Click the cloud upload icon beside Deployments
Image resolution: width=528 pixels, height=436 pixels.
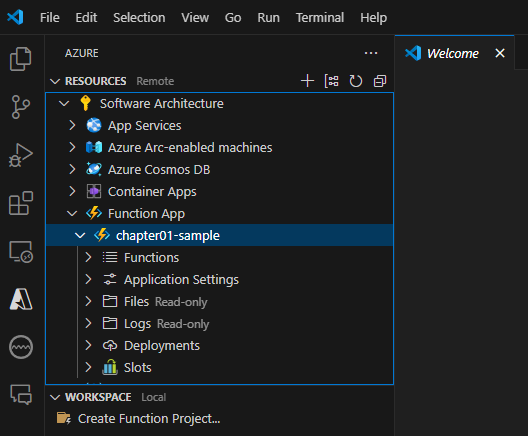tap(110, 345)
